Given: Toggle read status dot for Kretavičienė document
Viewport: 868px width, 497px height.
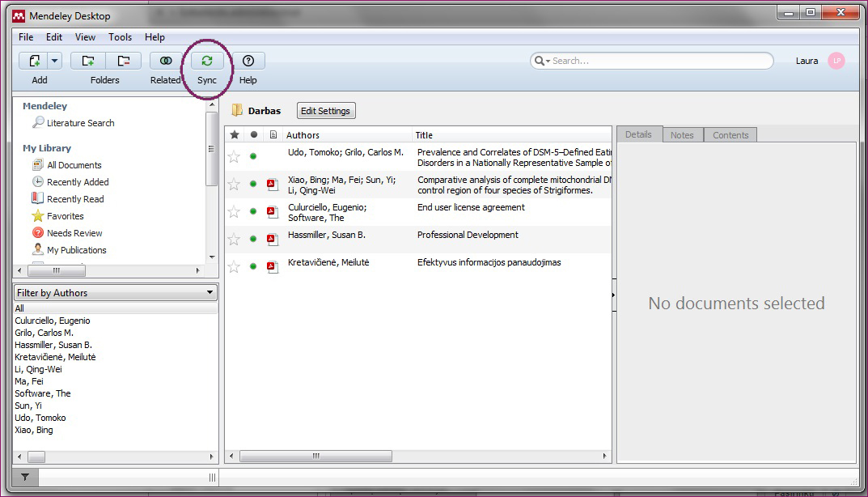Looking at the screenshot, I should pos(253,266).
